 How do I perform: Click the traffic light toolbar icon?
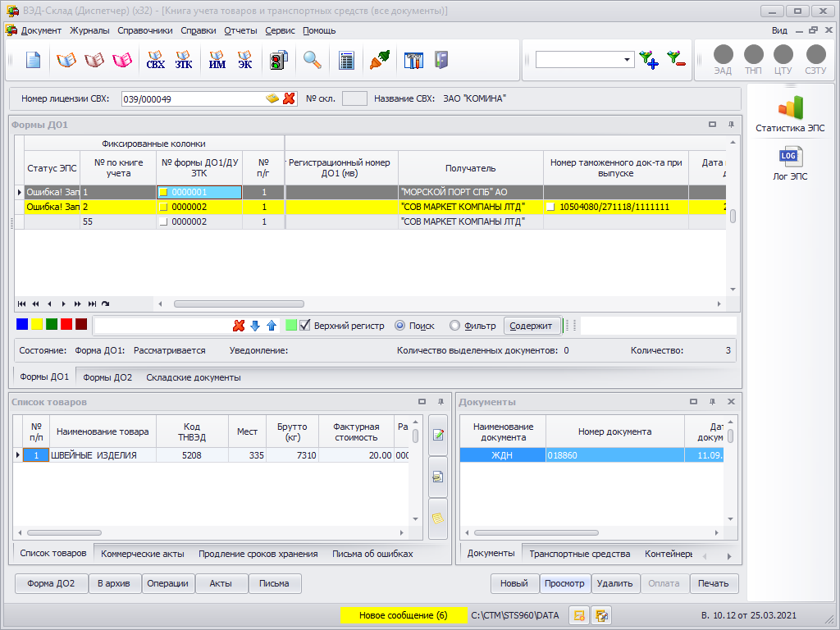pyautogui.click(x=279, y=61)
